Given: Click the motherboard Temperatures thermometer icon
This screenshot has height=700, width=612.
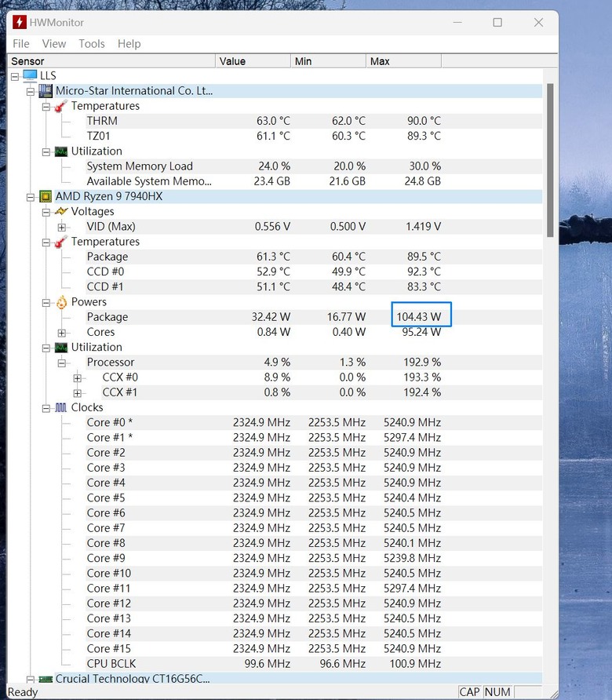Looking at the screenshot, I should tap(61, 106).
